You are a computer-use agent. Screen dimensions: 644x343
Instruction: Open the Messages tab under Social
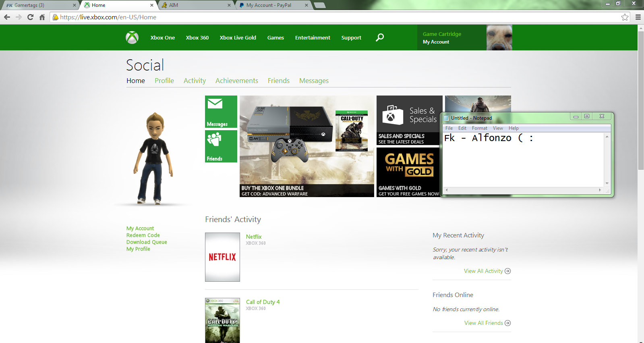[314, 81]
